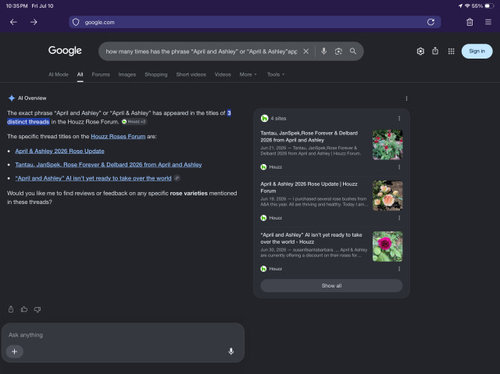This screenshot has width=500, height=374.
Task: Switch to Short videos tab
Action: (191, 74)
